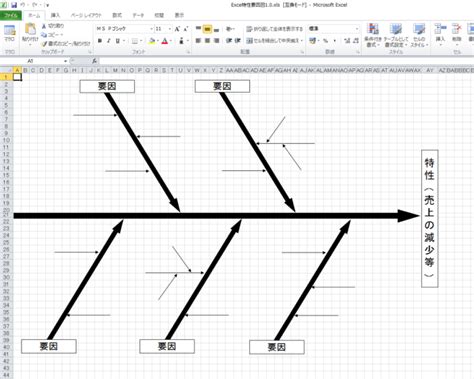The width and height of the screenshot is (474, 379).
Task: Open font group dialog launcher
Action: click(x=188, y=52)
